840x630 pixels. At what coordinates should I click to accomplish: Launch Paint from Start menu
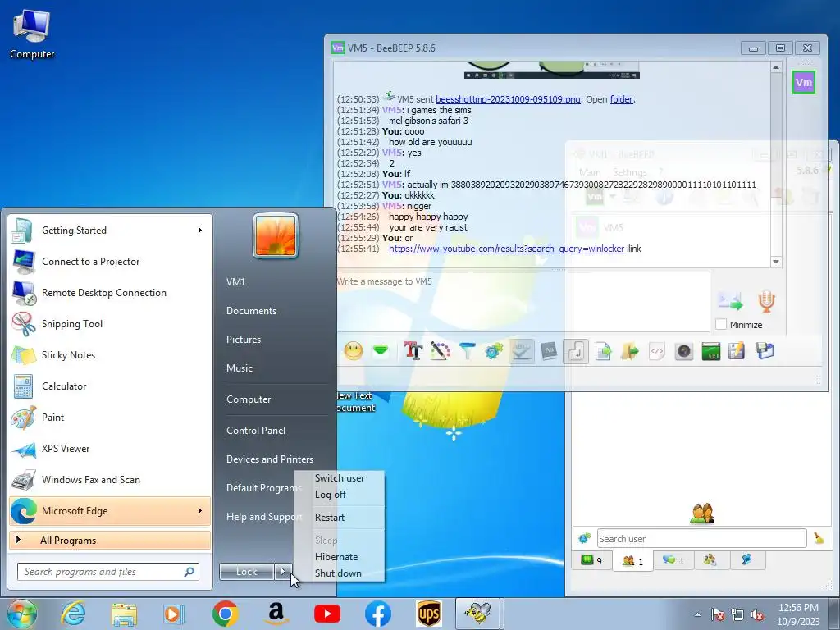[x=110, y=417]
